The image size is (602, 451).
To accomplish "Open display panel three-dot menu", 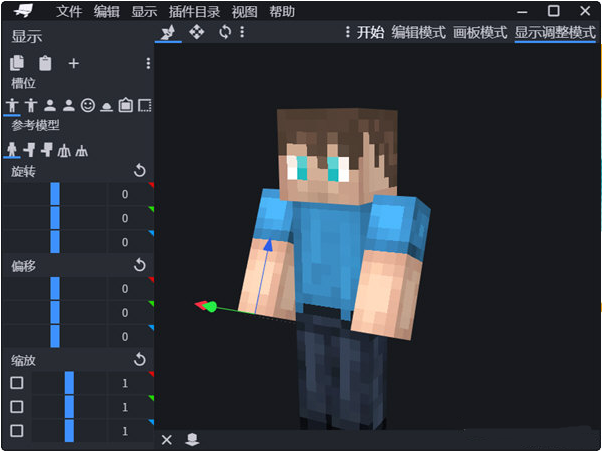I will pyautogui.click(x=148, y=63).
